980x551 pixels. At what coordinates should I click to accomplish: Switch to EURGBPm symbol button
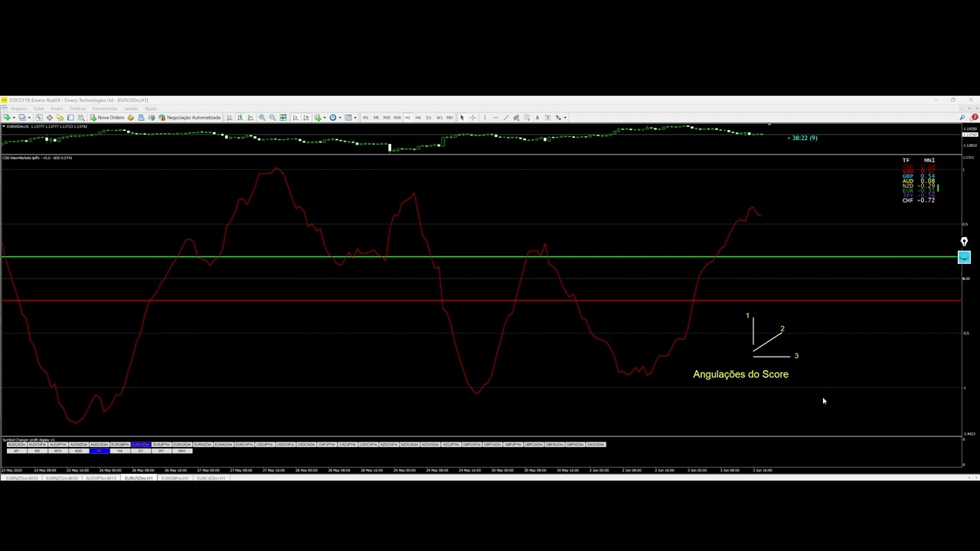120,444
